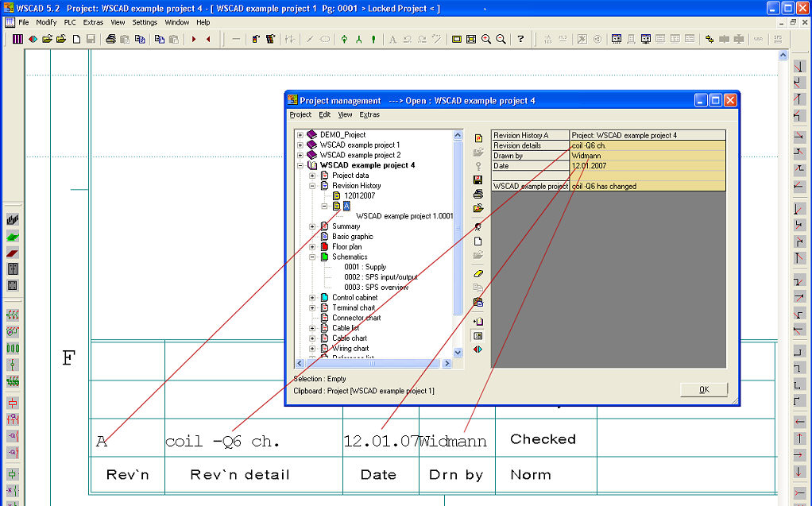Select the 0001 : Supply schematic page
The image size is (812, 506).
pyautogui.click(x=365, y=267)
